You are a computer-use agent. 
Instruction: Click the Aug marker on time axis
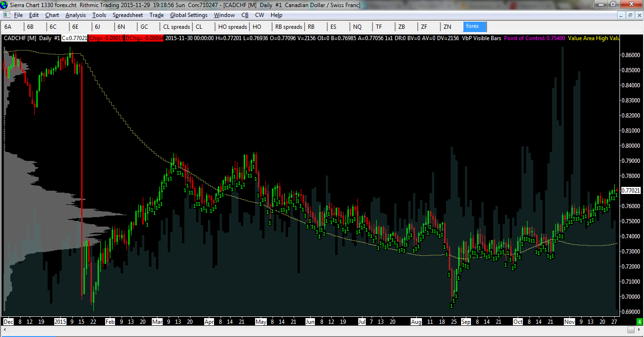click(x=416, y=321)
